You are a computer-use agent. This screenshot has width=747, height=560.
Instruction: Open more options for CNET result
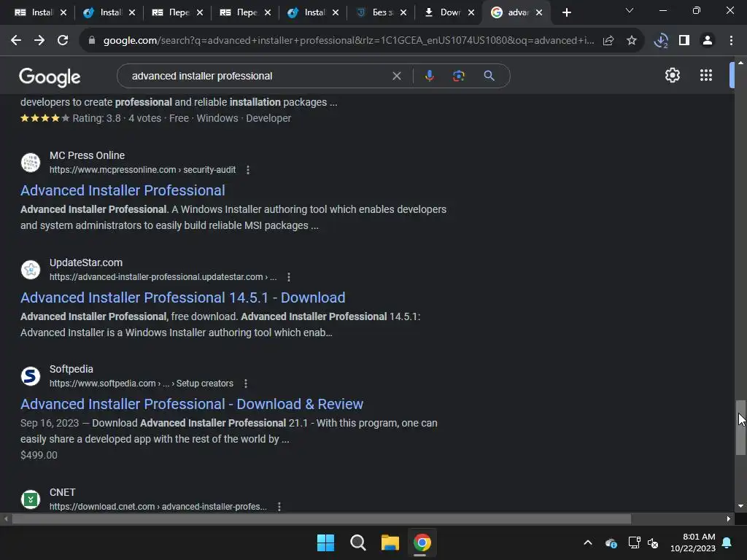279,507
